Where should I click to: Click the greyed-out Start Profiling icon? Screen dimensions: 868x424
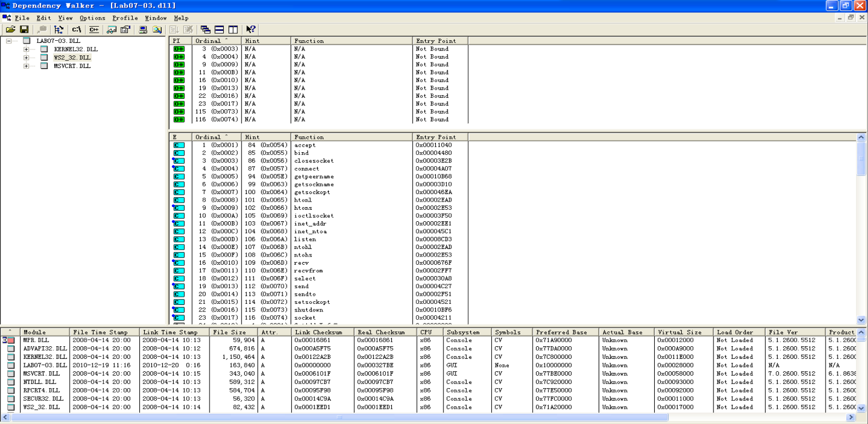click(x=174, y=29)
